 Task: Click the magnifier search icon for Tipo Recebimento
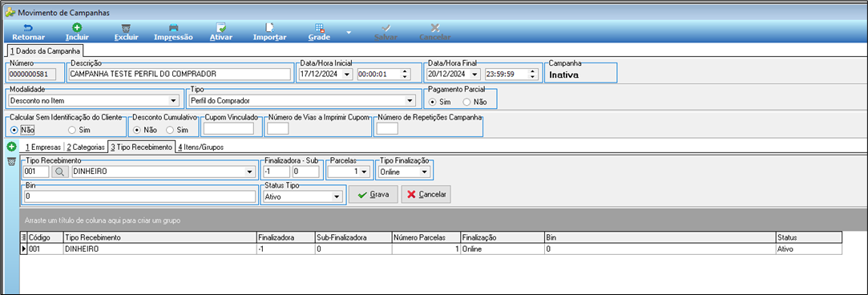coord(59,172)
